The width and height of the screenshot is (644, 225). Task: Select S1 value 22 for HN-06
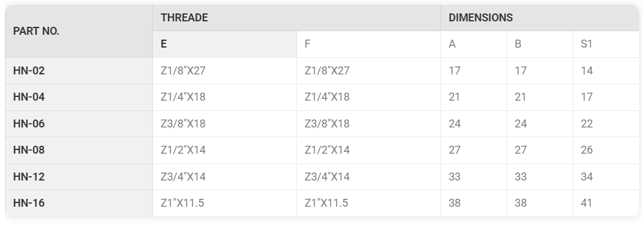click(587, 124)
